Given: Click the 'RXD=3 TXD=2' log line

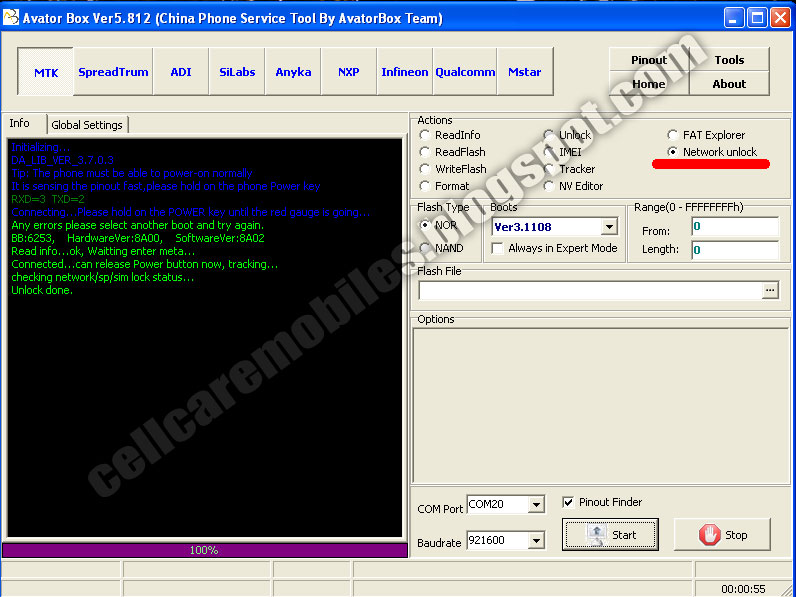Looking at the screenshot, I should point(48,199).
